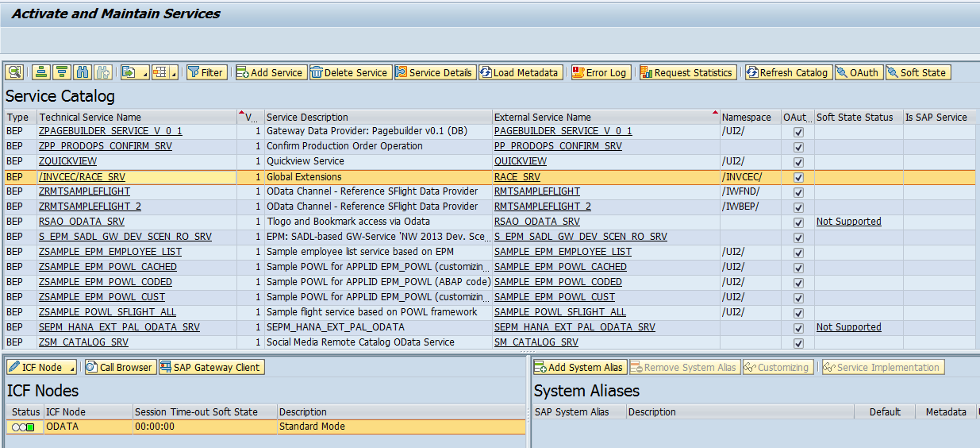Open the SAP Gateway Client

pos(211,367)
